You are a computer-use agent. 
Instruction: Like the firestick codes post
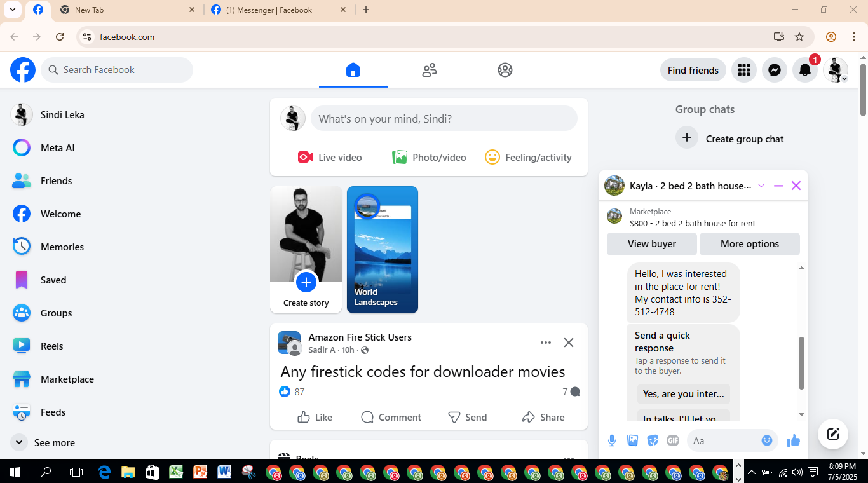tap(315, 418)
